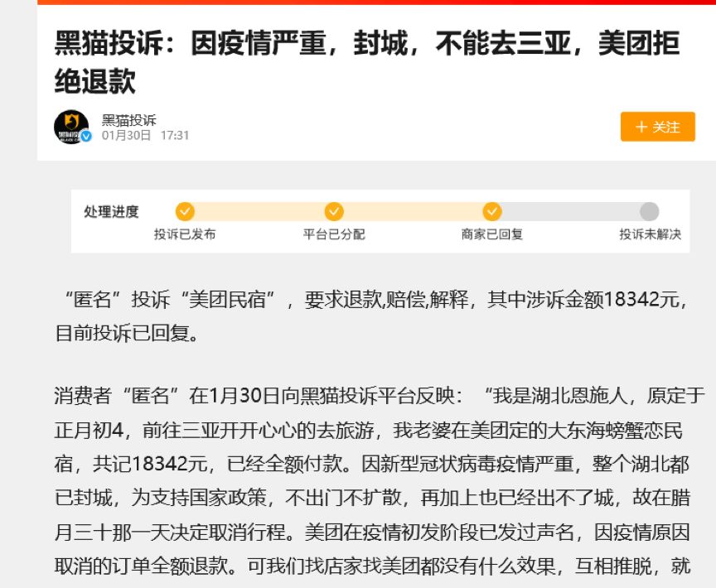Click the blue verified badge on avatar
Screen dimensions: 716x588
coord(86,136)
